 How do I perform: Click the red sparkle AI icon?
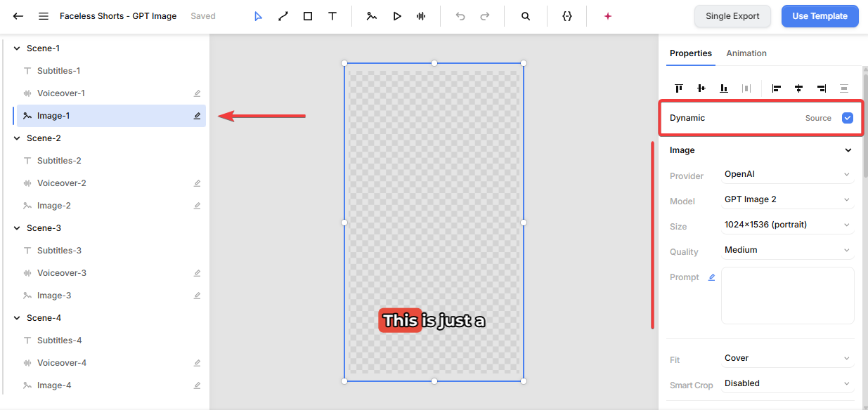[608, 16]
